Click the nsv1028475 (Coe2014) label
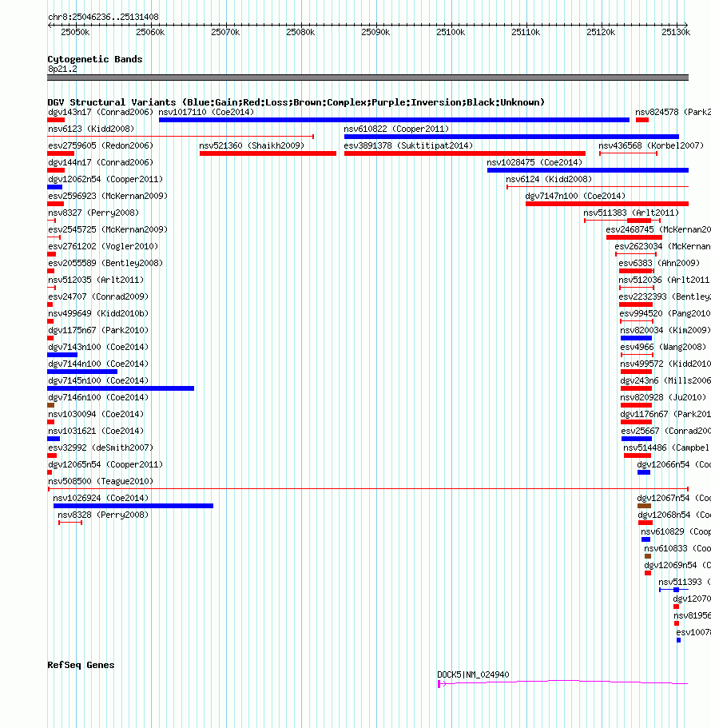This screenshot has width=711, height=728. (x=534, y=162)
